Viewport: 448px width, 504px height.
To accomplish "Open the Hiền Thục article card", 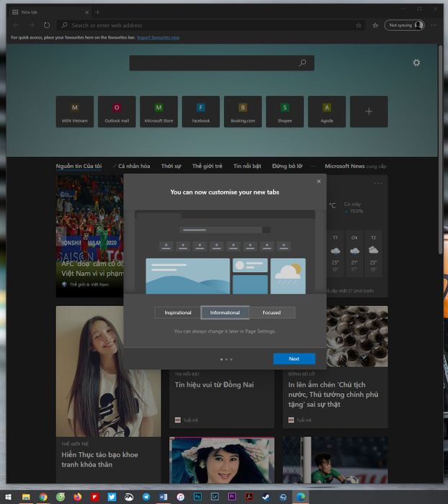I will (x=108, y=394).
